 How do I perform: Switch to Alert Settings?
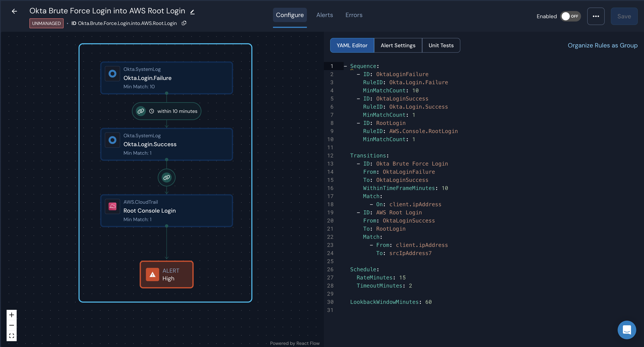tap(398, 45)
